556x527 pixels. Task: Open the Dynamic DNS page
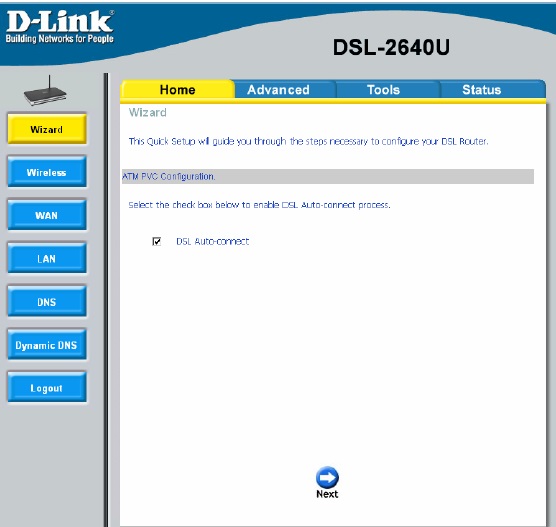47,345
